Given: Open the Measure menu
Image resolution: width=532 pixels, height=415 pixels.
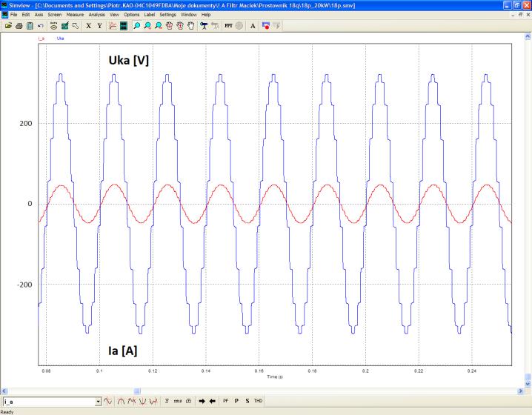Looking at the screenshot, I should coord(75,15).
